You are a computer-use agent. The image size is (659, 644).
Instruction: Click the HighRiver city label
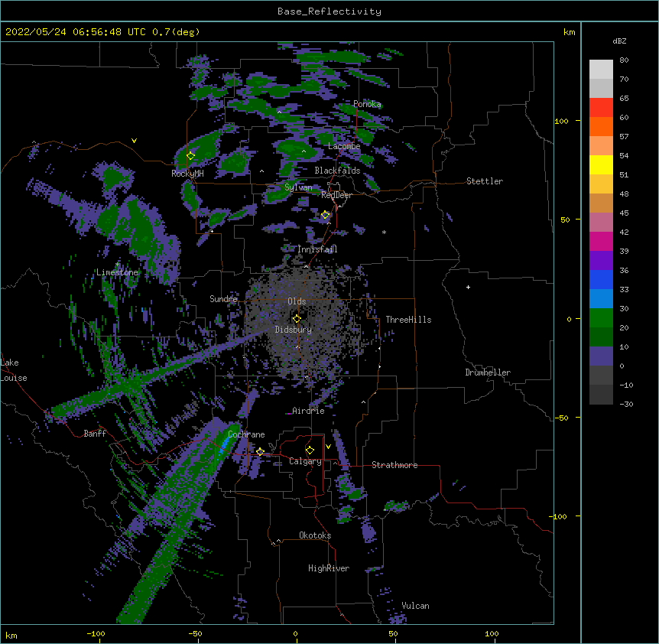point(329,568)
